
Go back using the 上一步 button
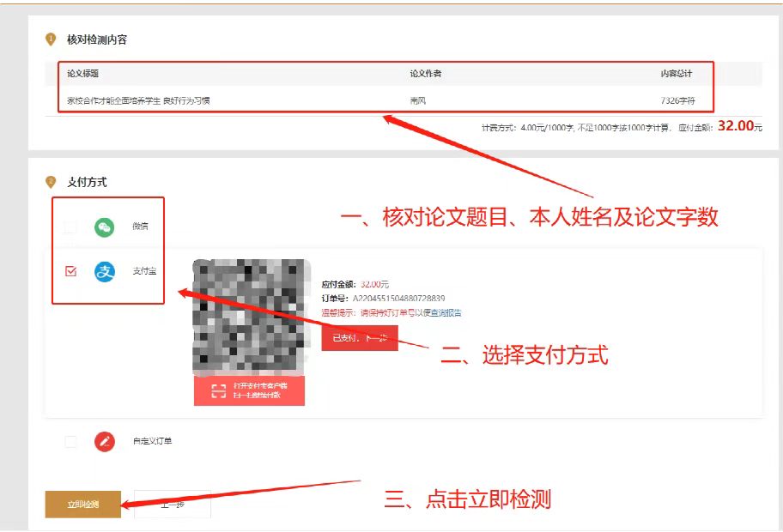click(x=173, y=505)
